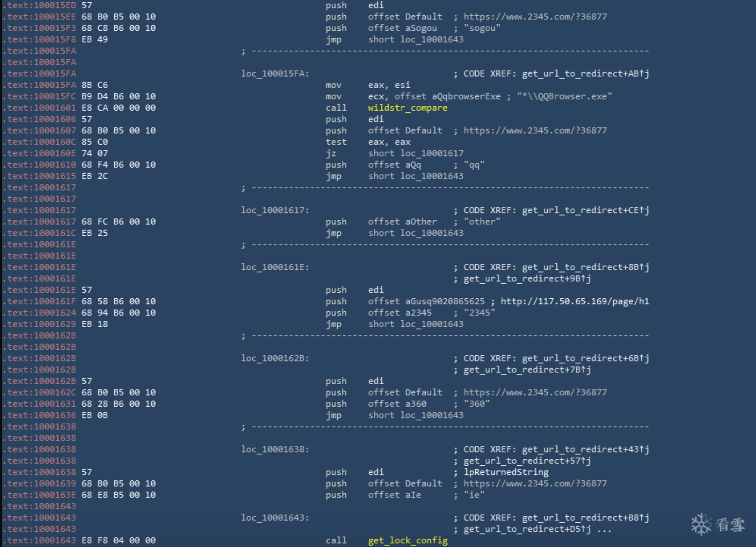Select the offset aSogou operand

[x=402, y=28]
